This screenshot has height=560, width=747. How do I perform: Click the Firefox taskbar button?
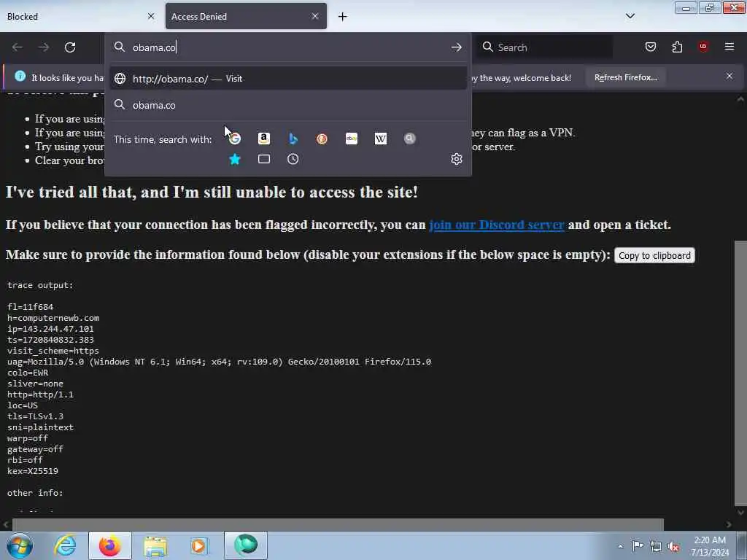point(109,545)
